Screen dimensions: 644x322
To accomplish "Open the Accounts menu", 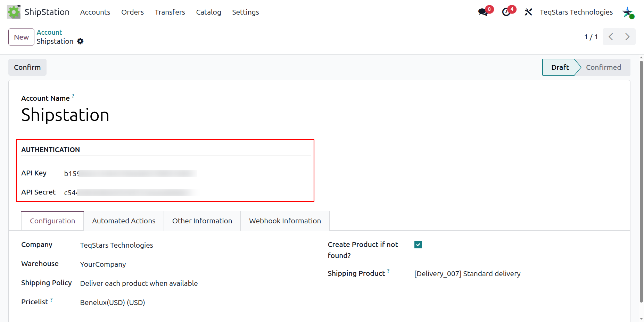I will (95, 12).
